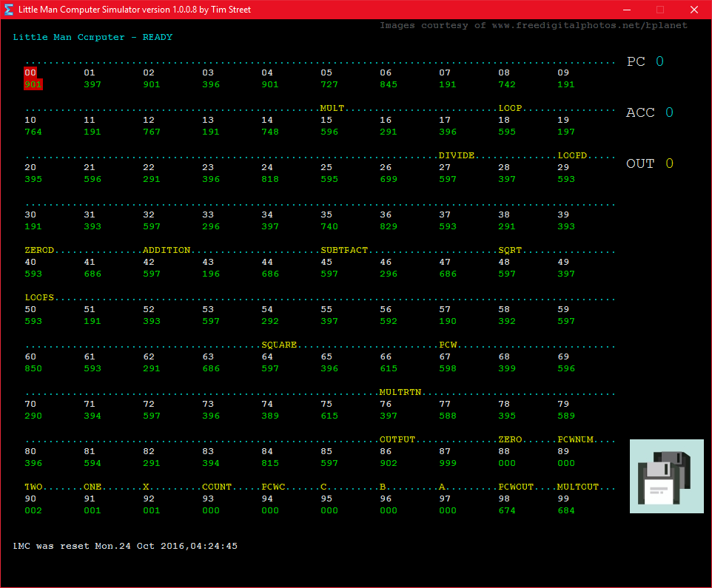Screen dimensions: 712x588
Task: Click the DIVIDE label above address 27
Action: coord(457,155)
